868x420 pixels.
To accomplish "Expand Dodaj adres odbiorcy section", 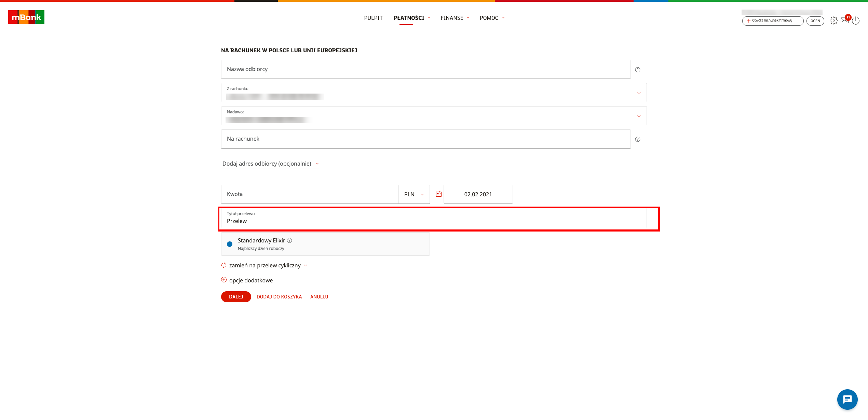I will point(270,164).
